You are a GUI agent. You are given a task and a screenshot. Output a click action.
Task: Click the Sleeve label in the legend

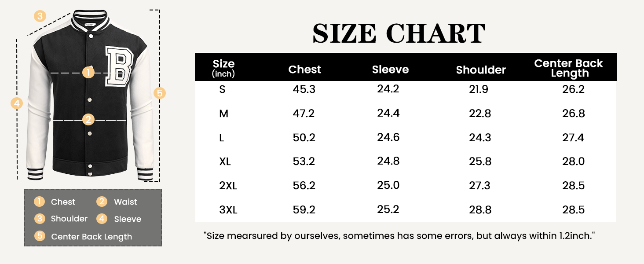(x=128, y=219)
